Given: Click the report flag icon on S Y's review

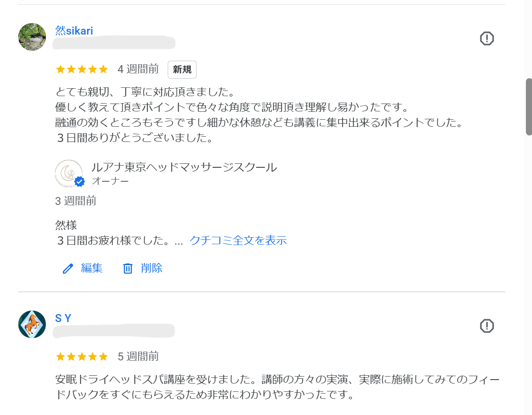Looking at the screenshot, I should 487,326.
